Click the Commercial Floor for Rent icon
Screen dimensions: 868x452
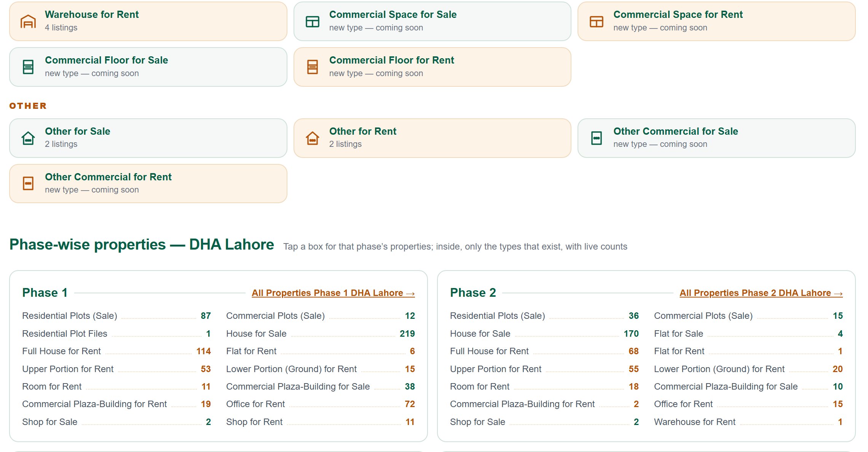tap(313, 67)
